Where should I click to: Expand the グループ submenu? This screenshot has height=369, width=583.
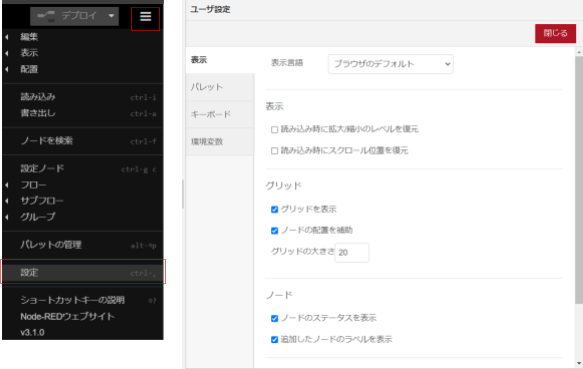pyautogui.click(x=83, y=217)
